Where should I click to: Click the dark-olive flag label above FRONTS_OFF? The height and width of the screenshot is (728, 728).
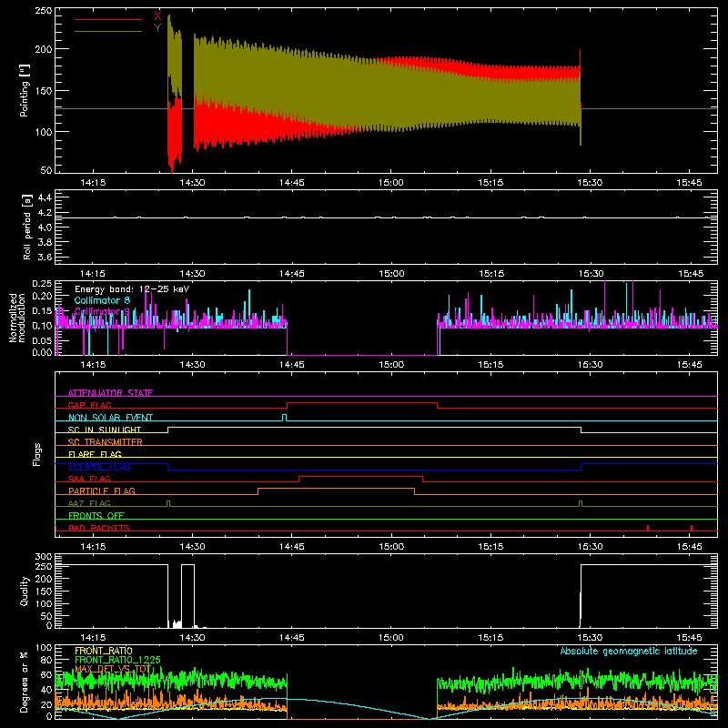point(89,503)
